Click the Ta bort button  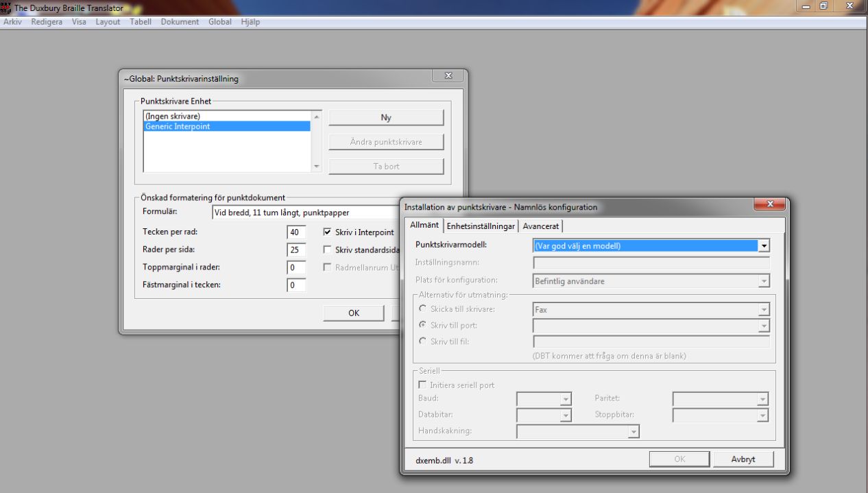386,166
